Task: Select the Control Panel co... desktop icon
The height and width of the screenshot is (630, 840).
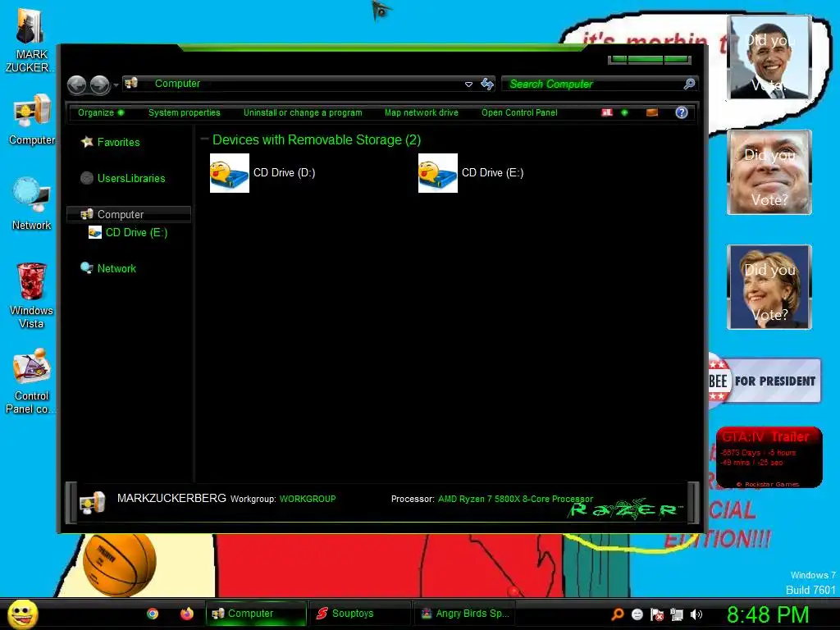Action: click(31, 381)
